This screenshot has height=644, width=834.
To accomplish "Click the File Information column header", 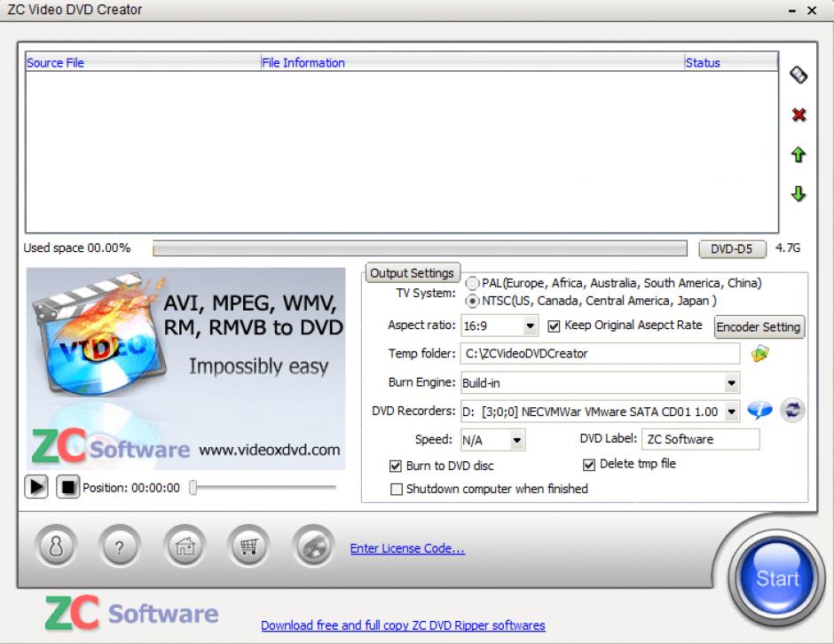I will pyautogui.click(x=472, y=63).
